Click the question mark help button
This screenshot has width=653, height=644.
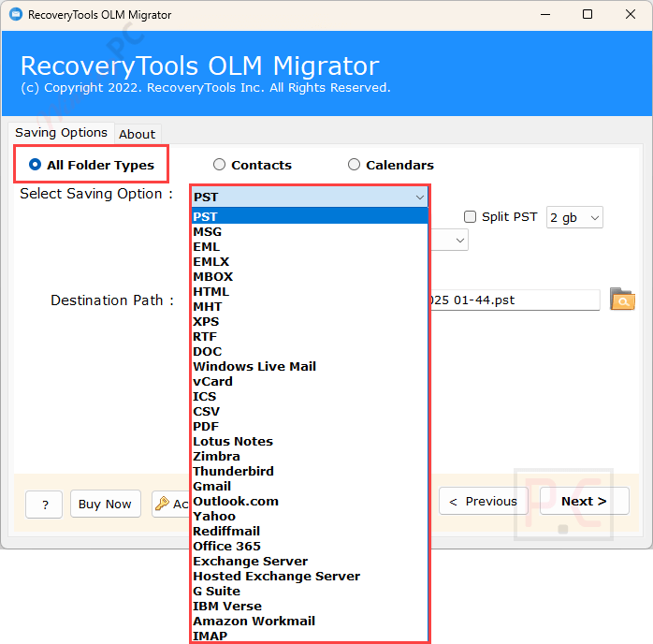pyautogui.click(x=44, y=505)
